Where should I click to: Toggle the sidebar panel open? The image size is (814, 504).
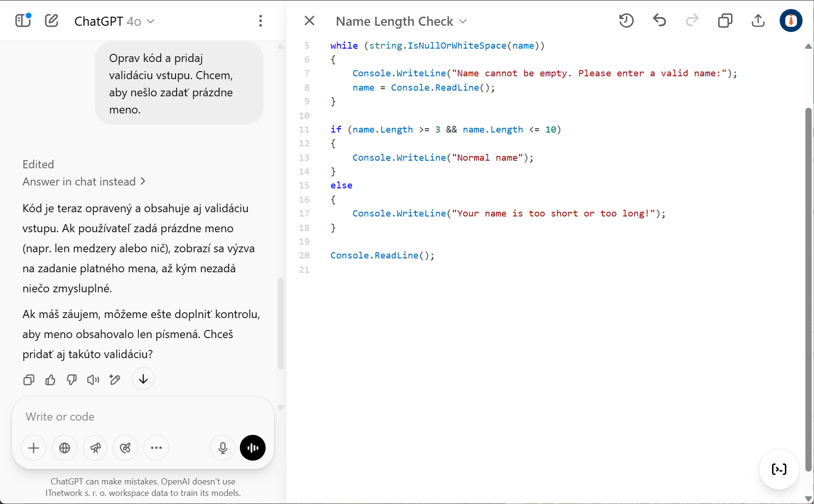pos(22,21)
